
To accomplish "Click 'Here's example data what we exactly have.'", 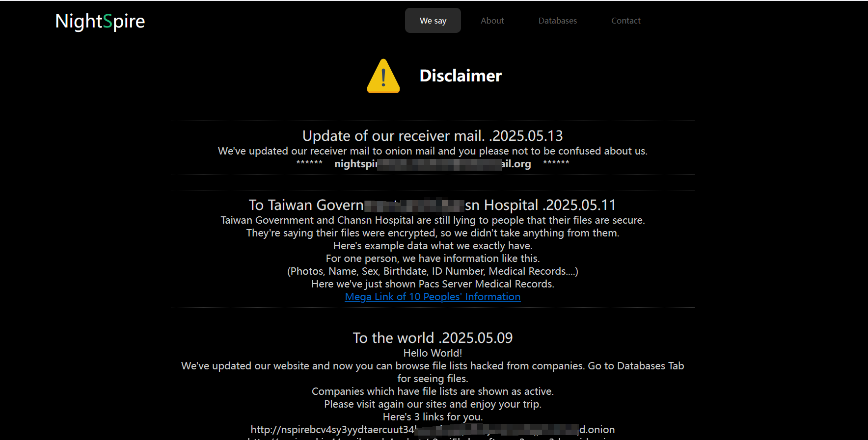I will [x=433, y=246].
